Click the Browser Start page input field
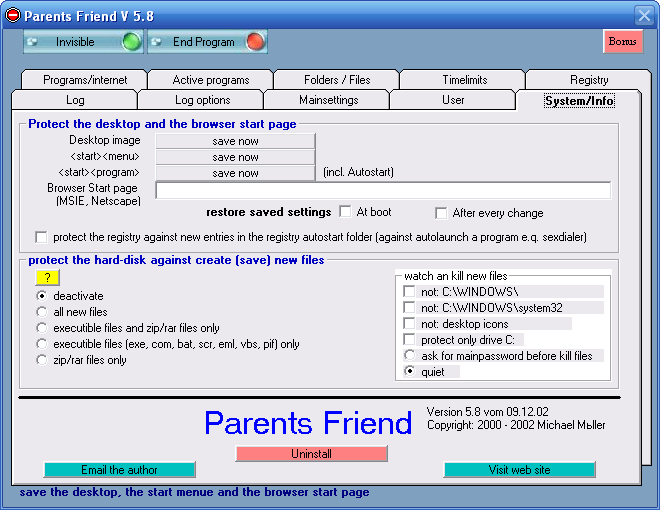Image resolution: width=660 pixels, height=510 pixels. (383, 190)
